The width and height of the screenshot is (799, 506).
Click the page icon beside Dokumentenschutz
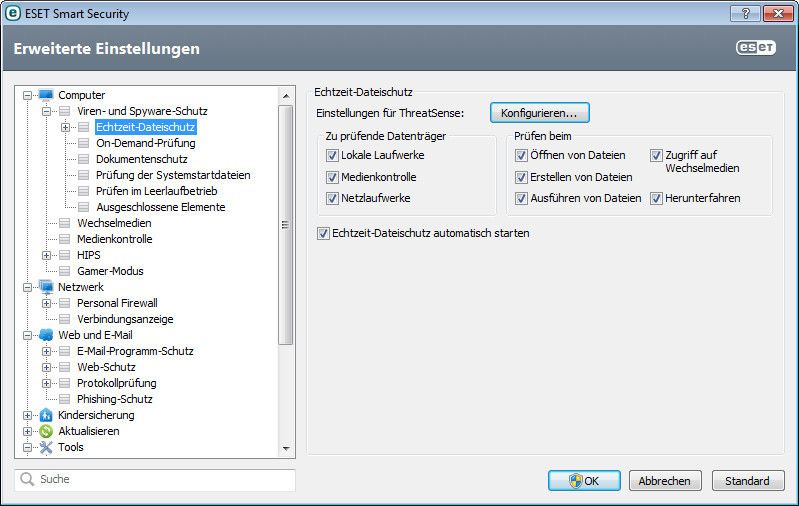[x=84, y=159]
